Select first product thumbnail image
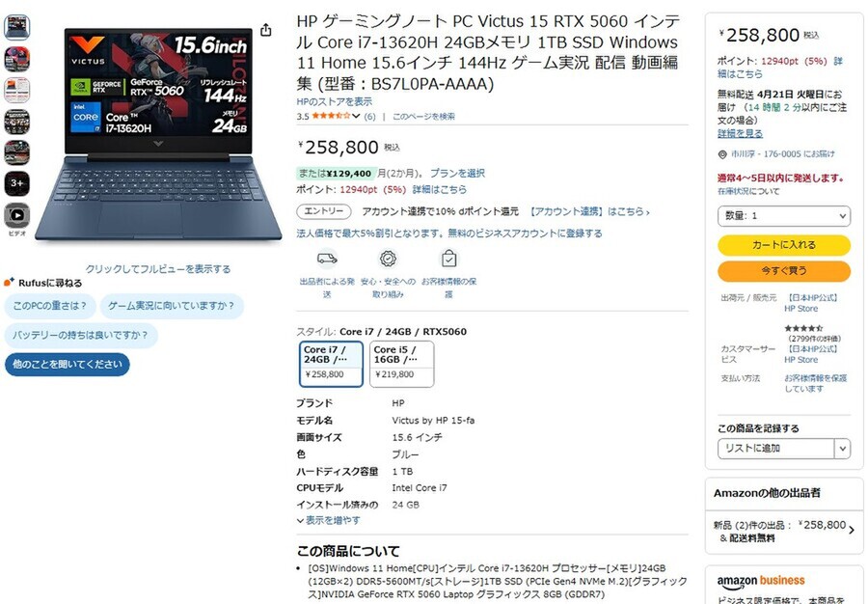 [x=17, y=27]
